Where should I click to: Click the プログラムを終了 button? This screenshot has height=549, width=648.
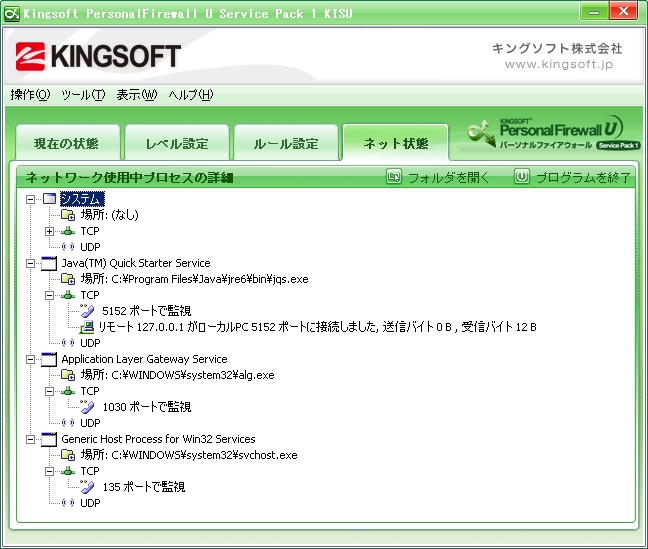(573, 177)
